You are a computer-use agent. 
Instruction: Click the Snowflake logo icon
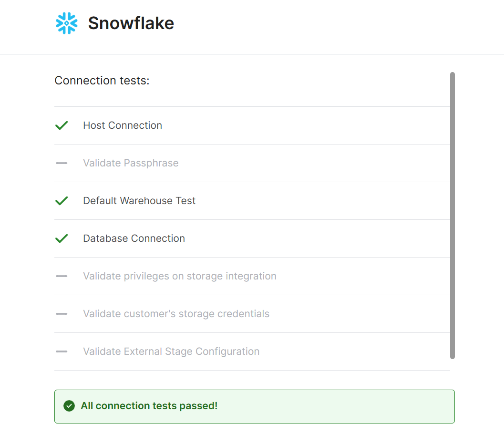[x=67, y=23]
